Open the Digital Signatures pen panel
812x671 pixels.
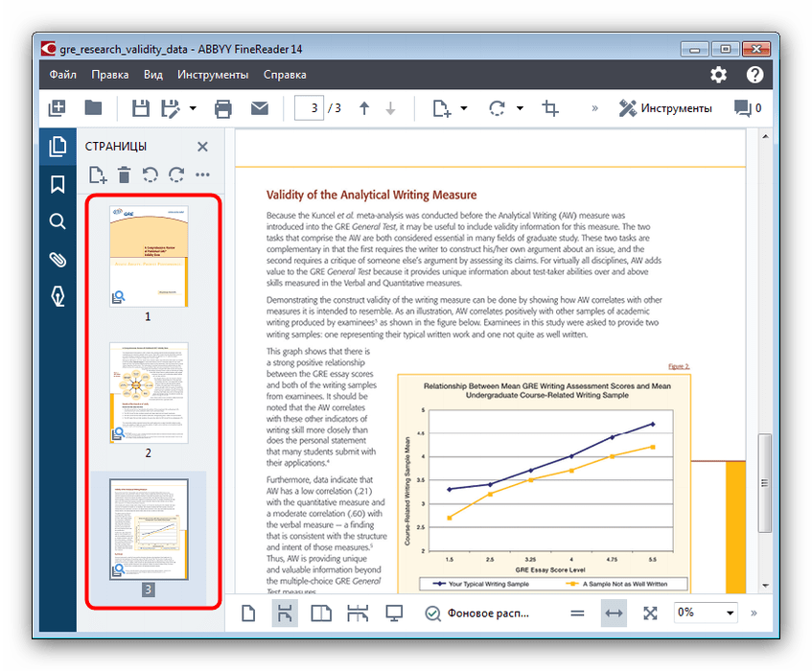point(58,297)
